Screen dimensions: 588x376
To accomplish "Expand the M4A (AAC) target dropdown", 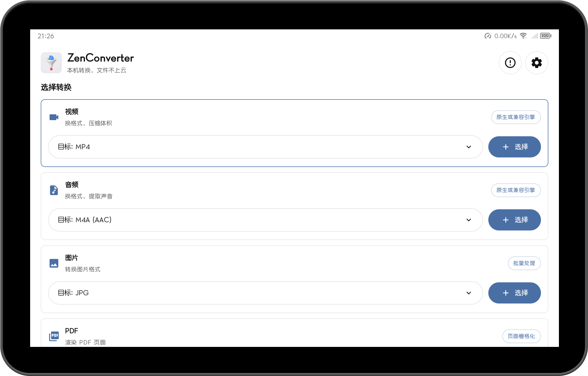I will 265,220.
